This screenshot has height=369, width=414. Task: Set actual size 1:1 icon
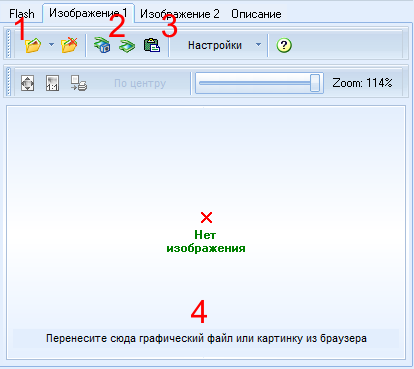point(52,83)
